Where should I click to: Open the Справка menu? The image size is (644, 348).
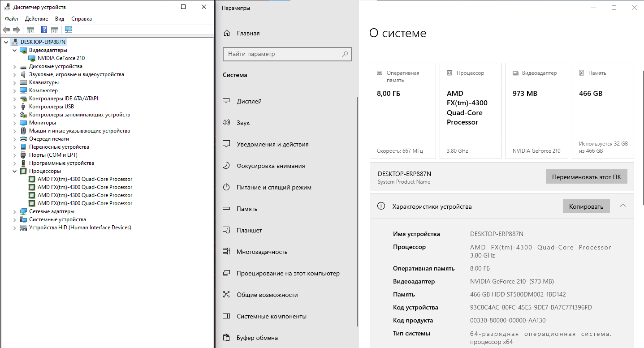[82, 19]
